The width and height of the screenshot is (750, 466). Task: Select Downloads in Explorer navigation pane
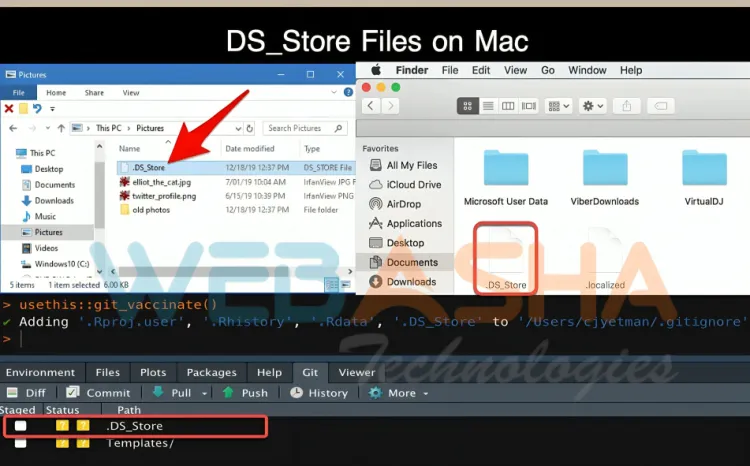[48, 200]
